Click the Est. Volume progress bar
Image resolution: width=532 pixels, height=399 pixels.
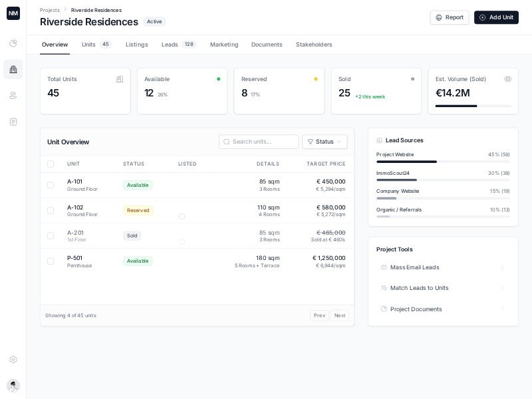(x=473, y=106)
